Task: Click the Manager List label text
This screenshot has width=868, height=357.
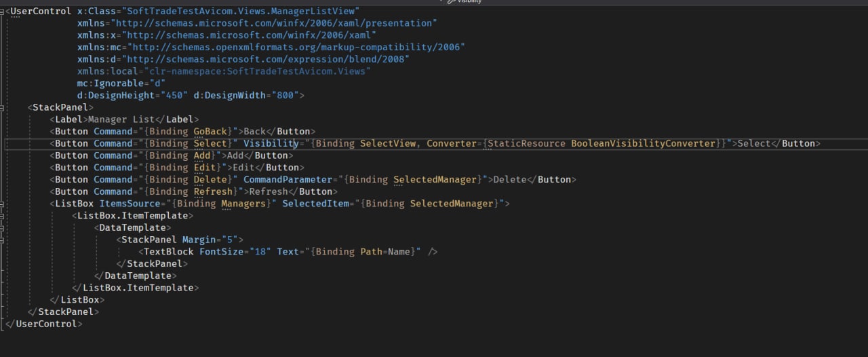Action: tap(121, 119)
